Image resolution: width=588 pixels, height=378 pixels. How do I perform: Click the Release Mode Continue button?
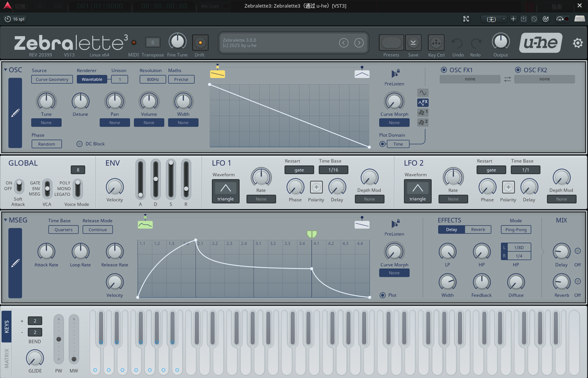click(x=98, y=229)
